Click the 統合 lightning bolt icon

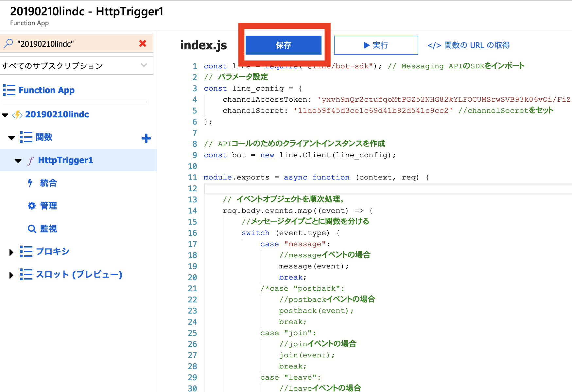(30, 183)
